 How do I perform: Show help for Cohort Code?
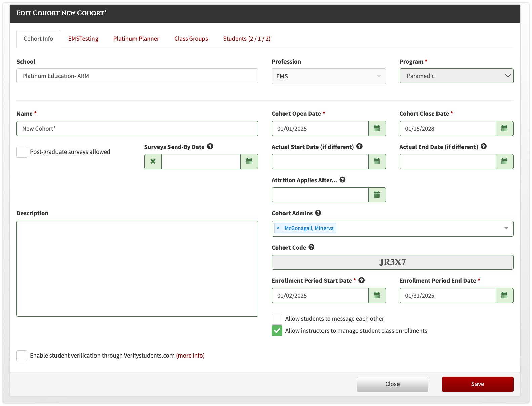pyautogui.click(x=311, y=247)
